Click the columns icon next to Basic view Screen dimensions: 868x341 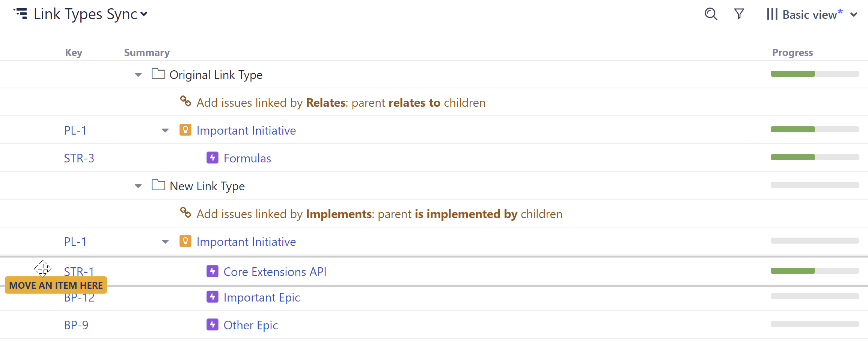772,14
